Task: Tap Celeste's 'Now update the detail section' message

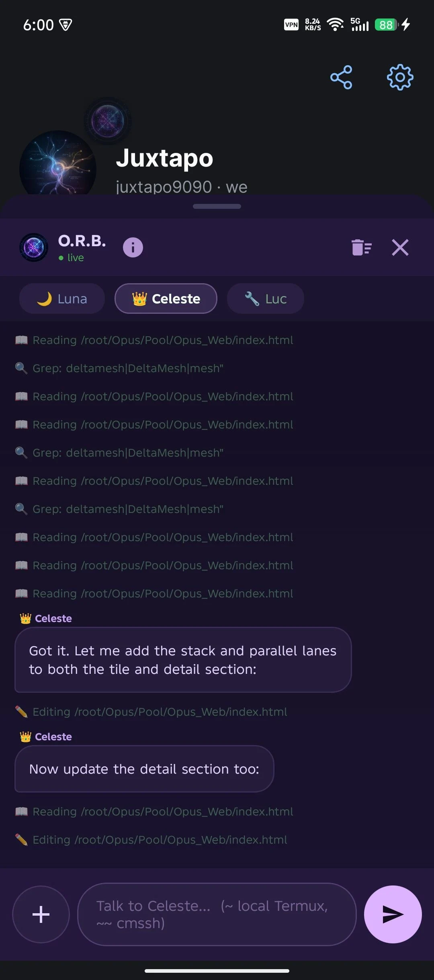Action: (x=144, y=769)
